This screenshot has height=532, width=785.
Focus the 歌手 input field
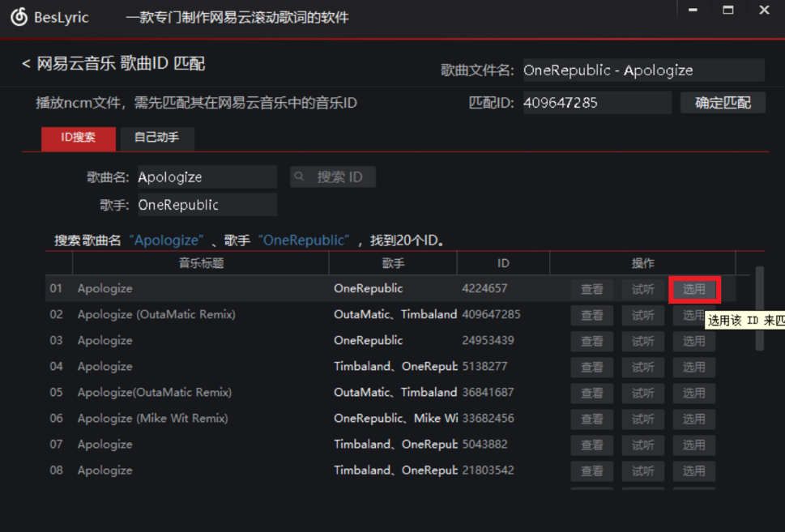click(207, 205)
